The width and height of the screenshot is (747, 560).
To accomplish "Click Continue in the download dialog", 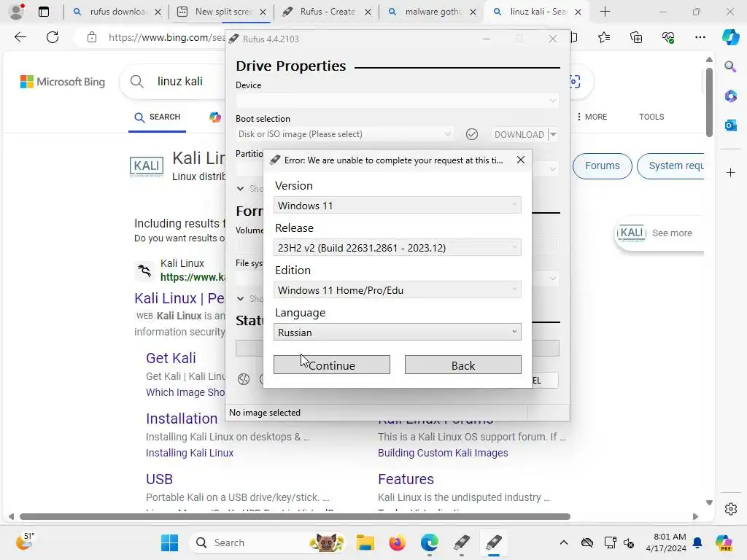I will [332, 365].
